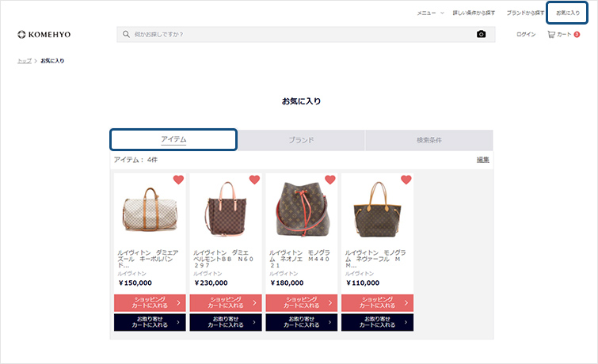Unfavorite the ¥230,000 Belmont BB heart

(x=254, y=180)
